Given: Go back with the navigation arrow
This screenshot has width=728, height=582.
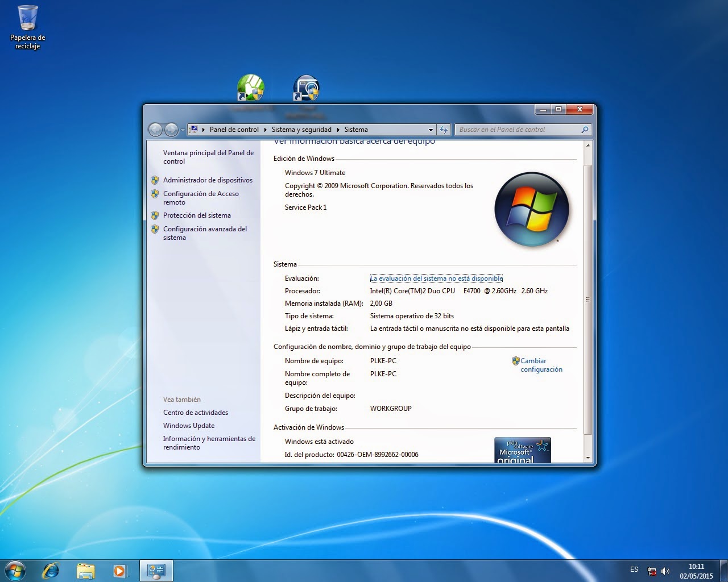Looking at the screenshot, I should [155, 130].
